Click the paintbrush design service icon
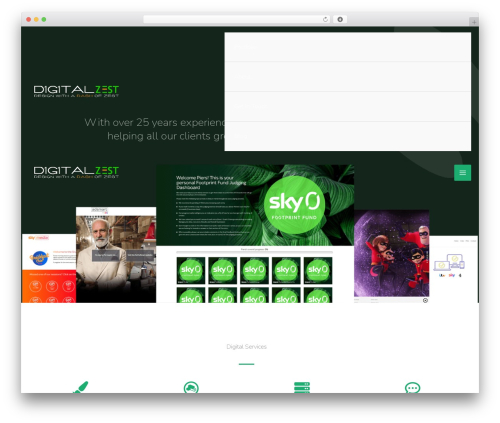 [x=81, y=387]
